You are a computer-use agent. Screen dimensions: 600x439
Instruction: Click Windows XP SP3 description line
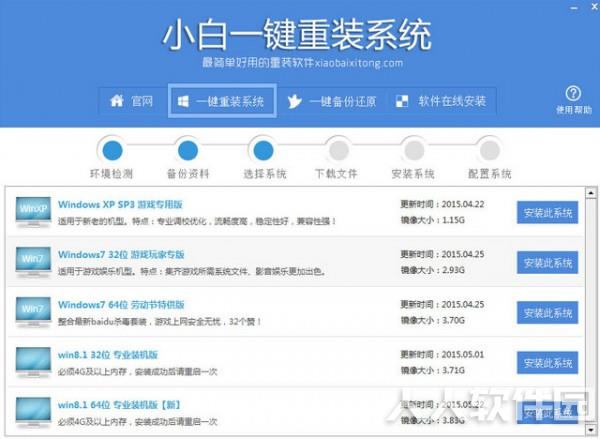coord(197,221)
